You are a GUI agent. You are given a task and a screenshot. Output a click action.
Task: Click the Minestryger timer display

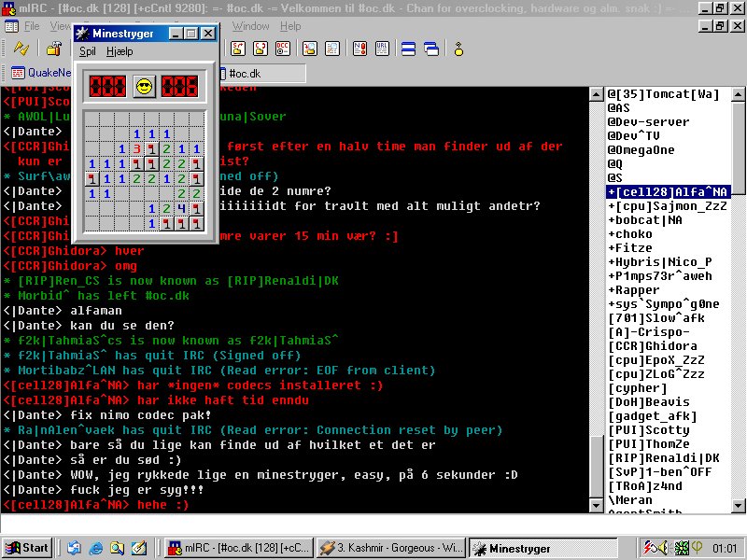coord(179,86)
